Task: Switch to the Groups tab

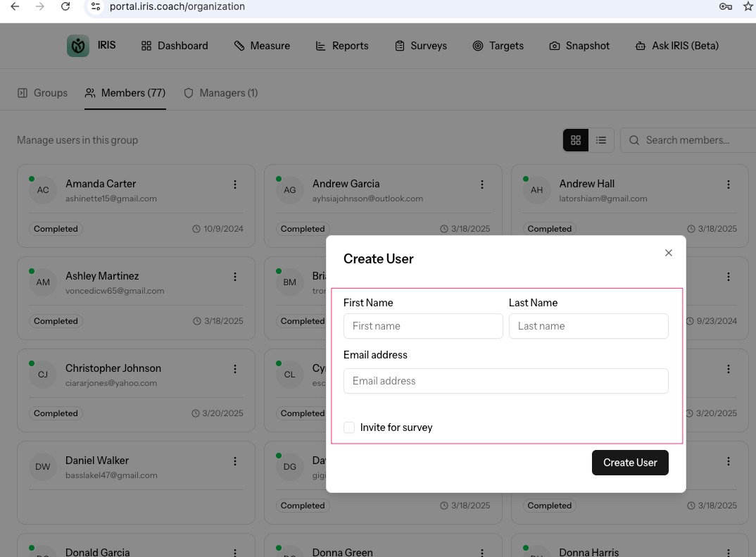Action: (42, 93)
